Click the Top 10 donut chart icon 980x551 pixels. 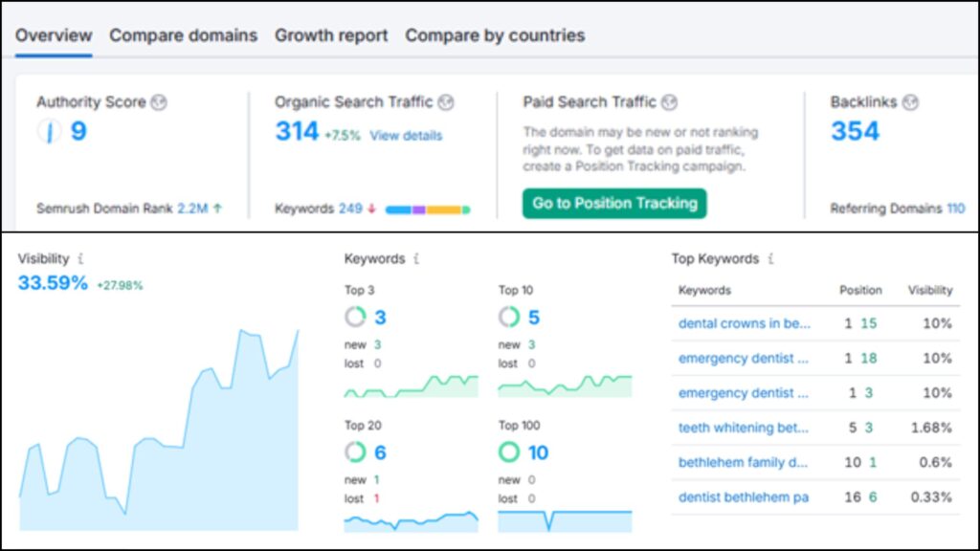coord(509,317)
